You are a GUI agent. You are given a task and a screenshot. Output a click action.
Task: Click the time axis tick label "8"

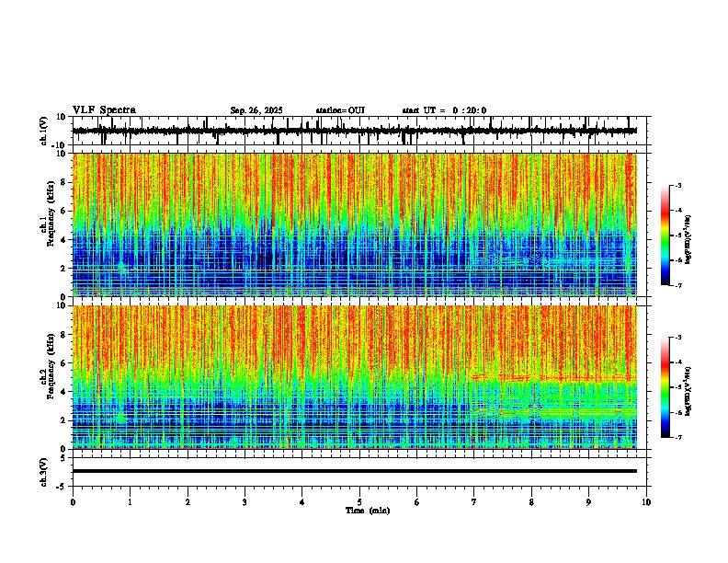[x=531, y=502]
